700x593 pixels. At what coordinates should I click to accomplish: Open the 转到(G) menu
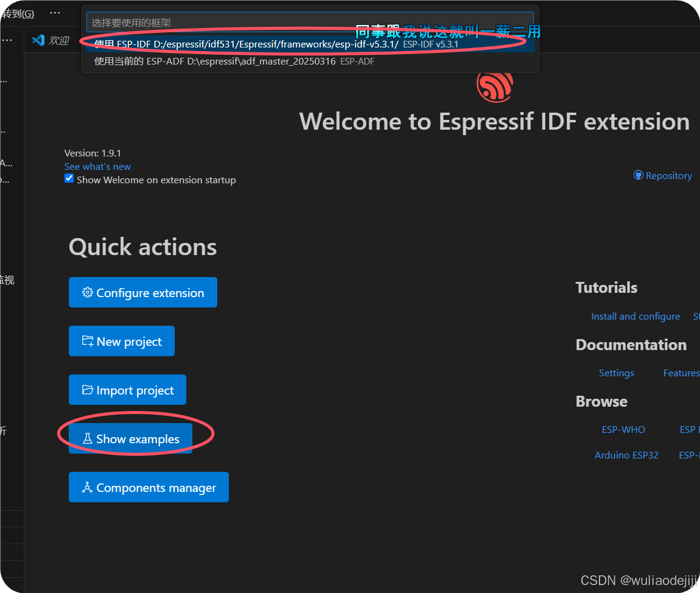tap(18, 14)
